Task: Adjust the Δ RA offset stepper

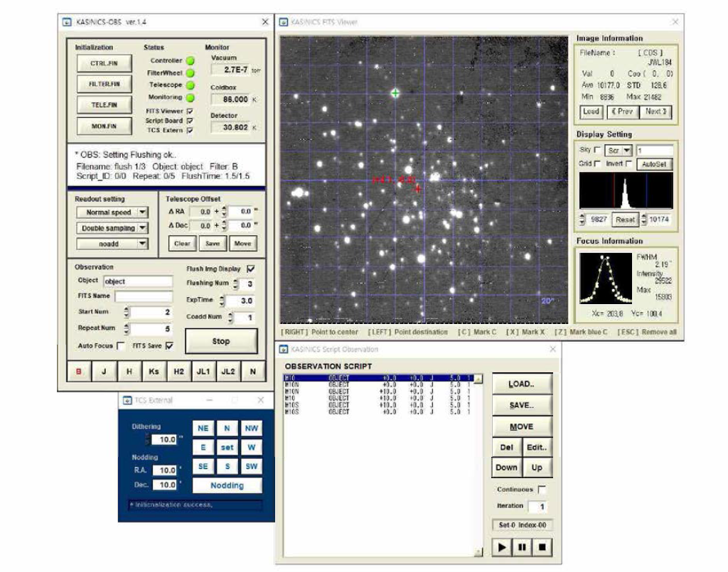Action: [x=224, y=212]
